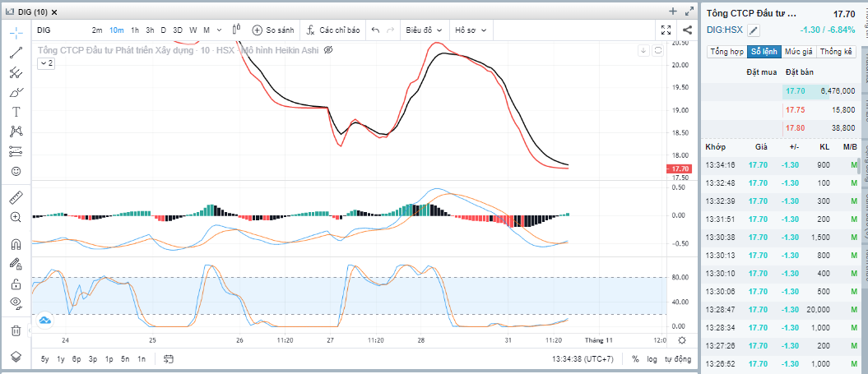Screen dimensions: 868x374
Task: Hide all drawings with eye icon
Action: coord(16,303)
